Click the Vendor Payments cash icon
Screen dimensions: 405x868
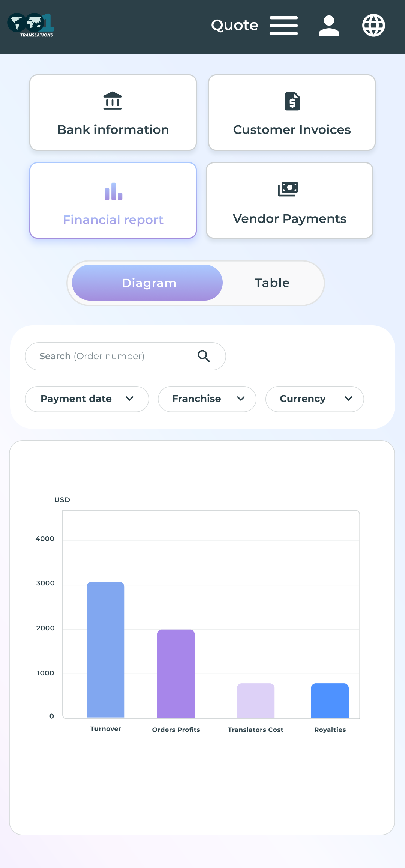pos(288,189)
